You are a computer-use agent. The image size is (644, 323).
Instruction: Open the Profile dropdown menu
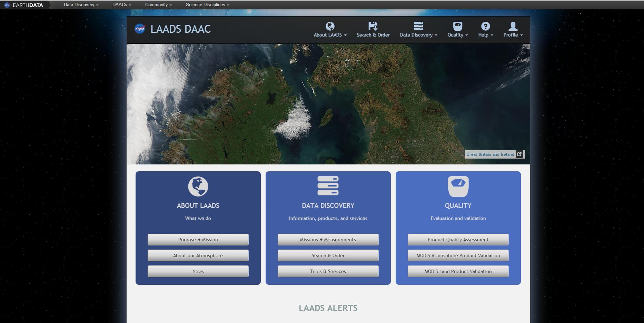(x=513, y=35)
